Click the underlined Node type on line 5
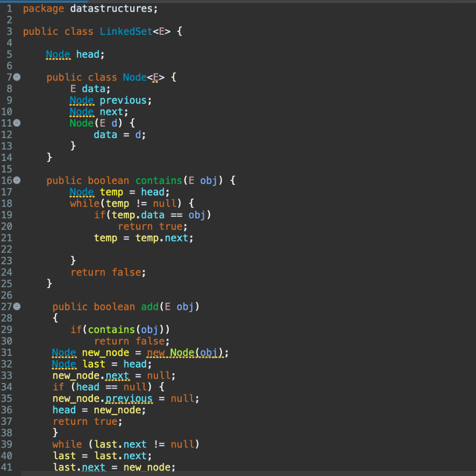Viewport: 476px width, 476px height. coord(58,54)
